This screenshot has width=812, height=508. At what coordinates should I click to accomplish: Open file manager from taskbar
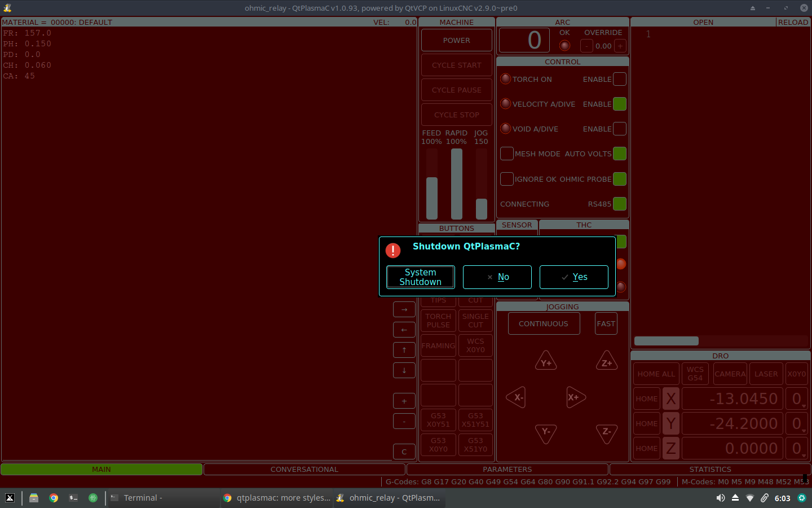34,498
